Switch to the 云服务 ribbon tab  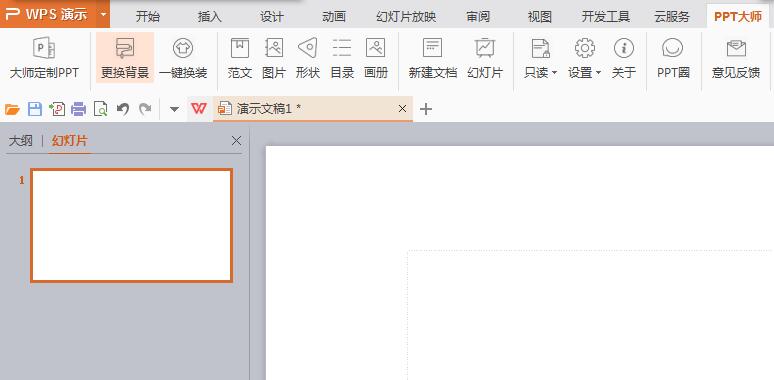coord(672,16)
